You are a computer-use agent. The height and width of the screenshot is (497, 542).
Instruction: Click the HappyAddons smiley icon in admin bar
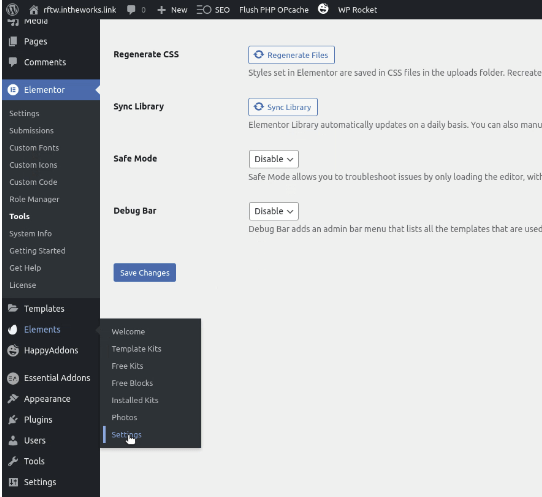click(x=323, y=9)
